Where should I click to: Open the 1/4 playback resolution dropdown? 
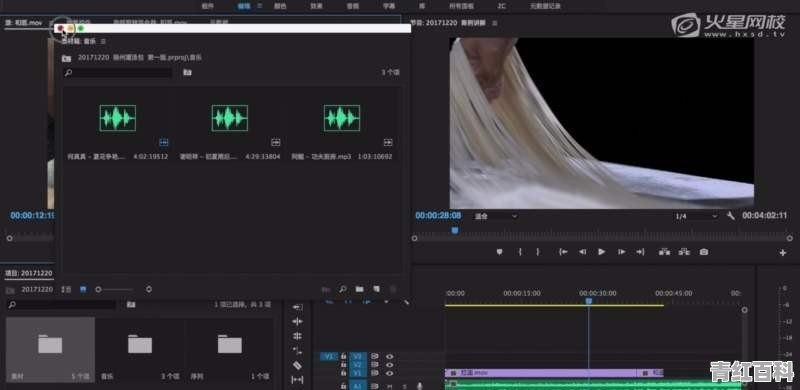696,216
